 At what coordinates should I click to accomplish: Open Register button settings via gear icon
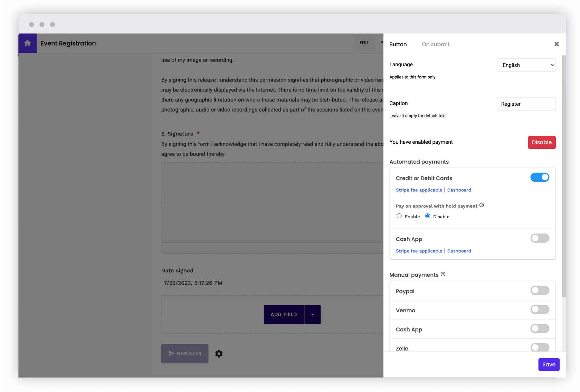pos(219,353)
